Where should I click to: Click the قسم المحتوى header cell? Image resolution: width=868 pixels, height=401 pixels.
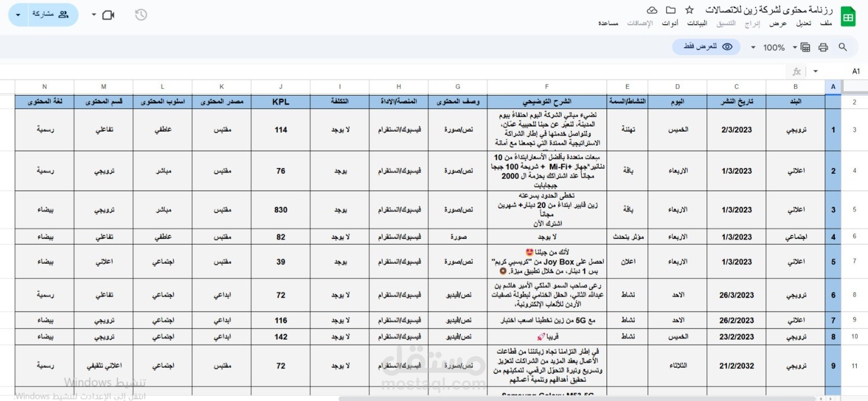pos(103,102)
